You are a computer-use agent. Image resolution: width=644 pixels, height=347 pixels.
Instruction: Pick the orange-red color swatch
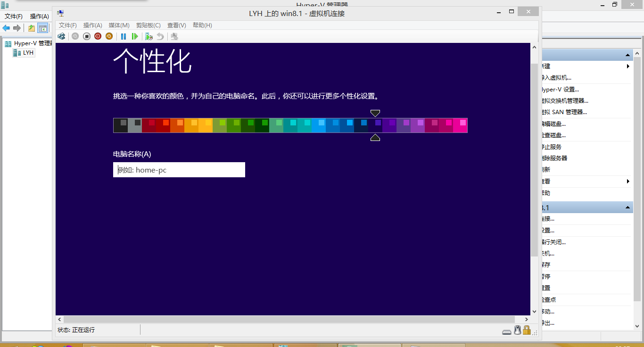[177, 125]
